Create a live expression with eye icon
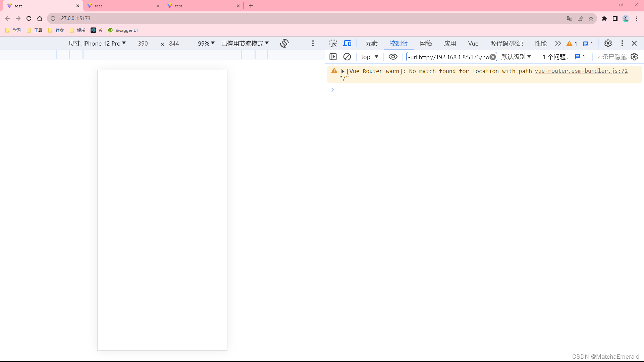This screenshot has width=644, height=362. click(x=393, y=57)
